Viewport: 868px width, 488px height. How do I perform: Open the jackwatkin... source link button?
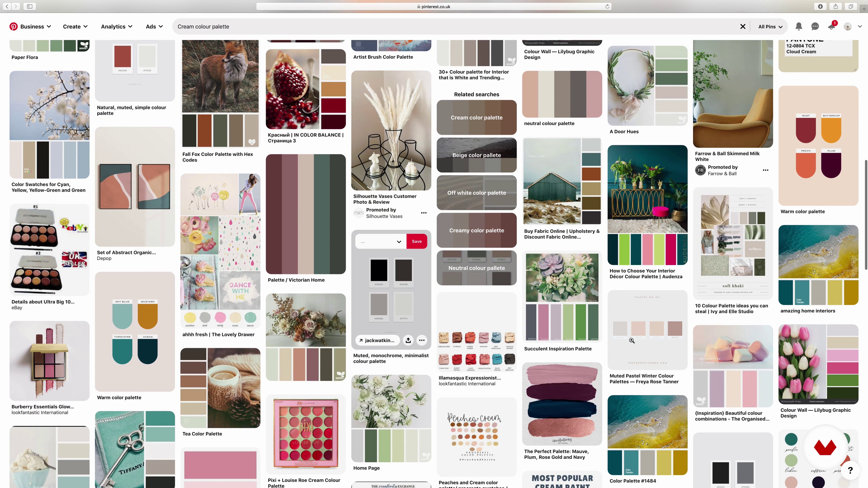pyautogui.click(x=377, y=340)
